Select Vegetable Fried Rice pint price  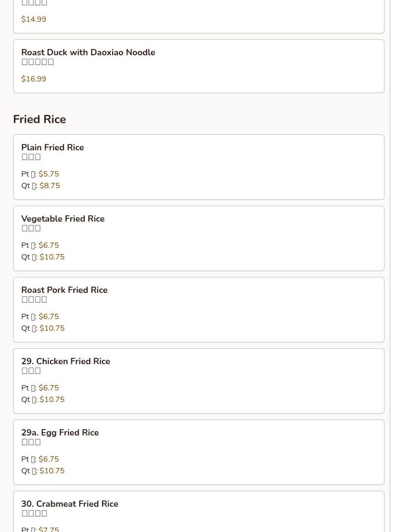tap(49, 245)
